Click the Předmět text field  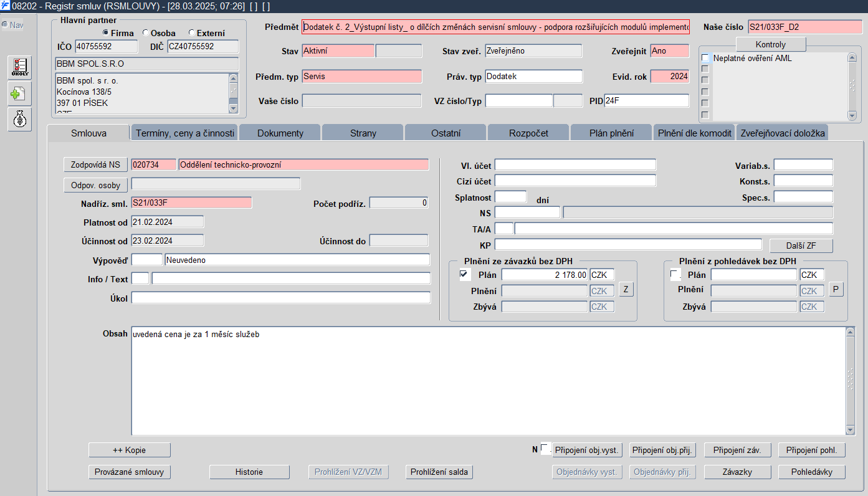coord(496,27)
